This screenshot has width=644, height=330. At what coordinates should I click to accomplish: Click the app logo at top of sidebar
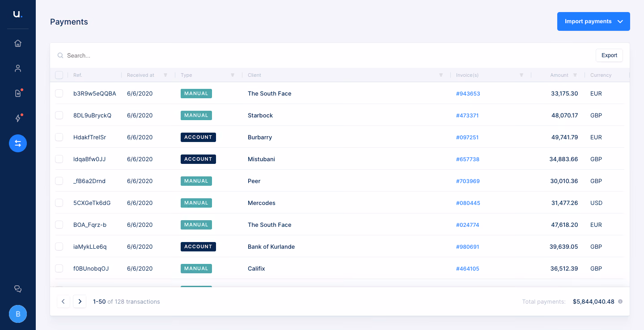click(x=17, y=14)
